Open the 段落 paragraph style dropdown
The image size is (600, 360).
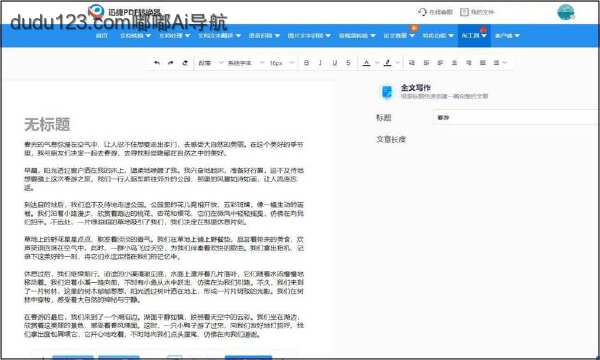click(x=210, y=63)
